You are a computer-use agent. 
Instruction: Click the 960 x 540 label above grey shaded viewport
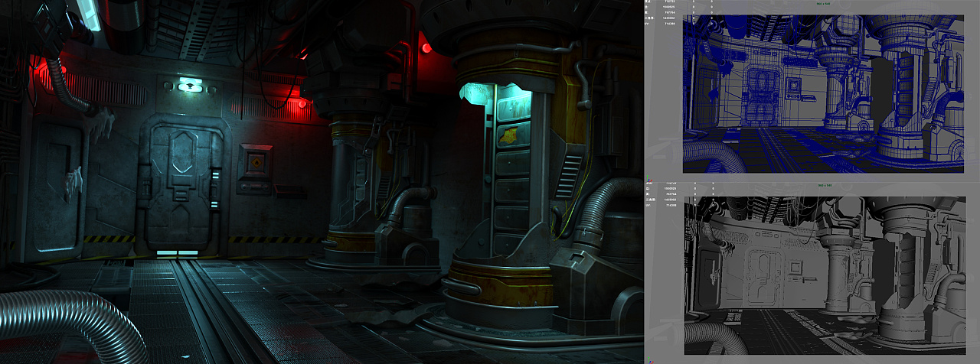click(825, 185)
